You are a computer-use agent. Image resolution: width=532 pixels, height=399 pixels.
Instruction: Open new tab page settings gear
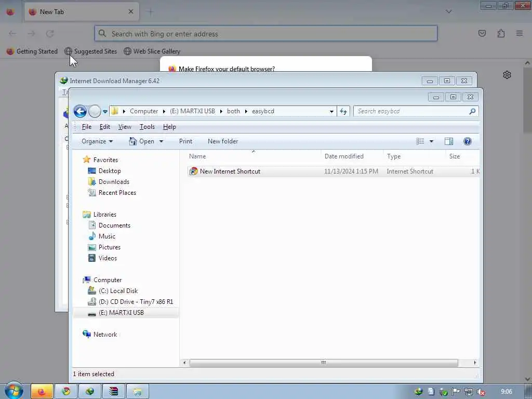click(507, 75)
